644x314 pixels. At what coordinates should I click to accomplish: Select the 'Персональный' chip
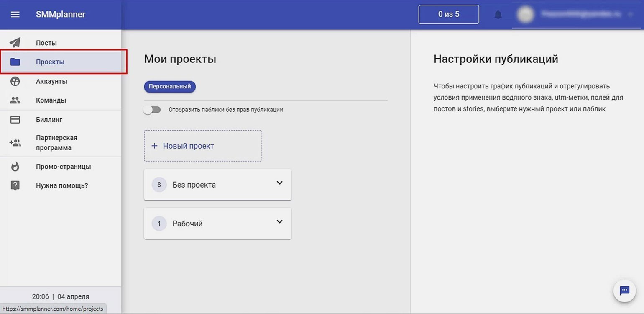coord(170,87)
